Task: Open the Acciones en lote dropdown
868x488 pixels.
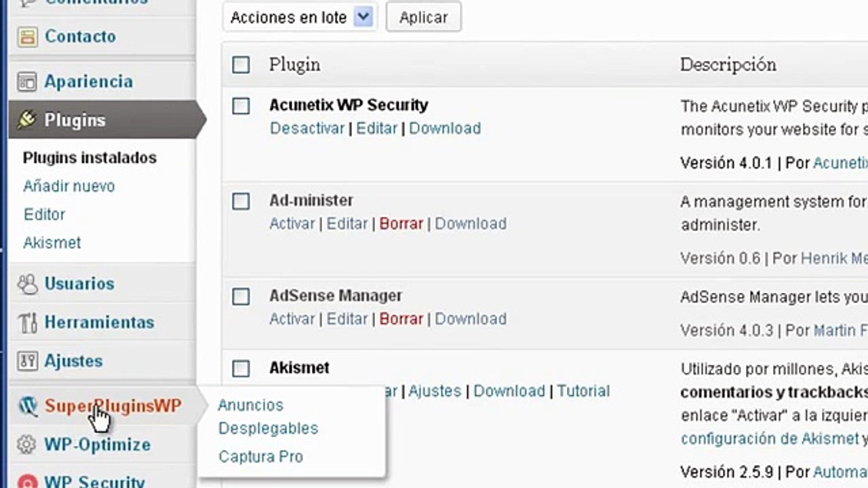Action: (x=299, y=18)
